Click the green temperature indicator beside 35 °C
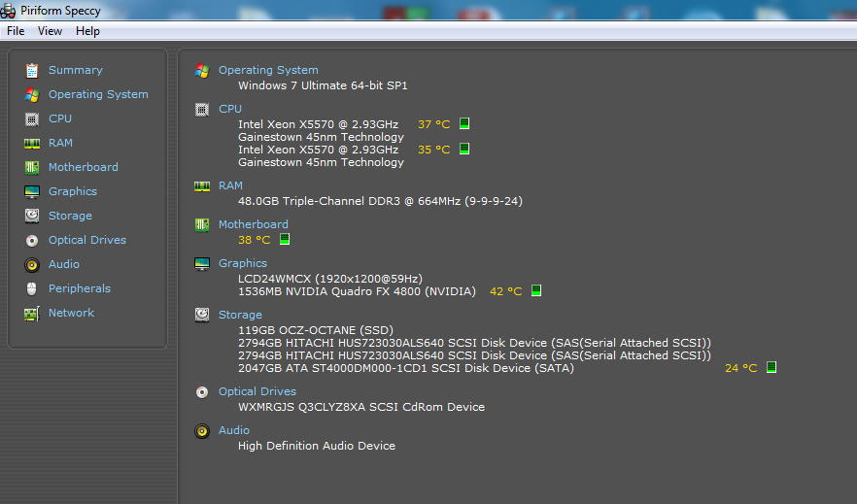 coord(464,149)
